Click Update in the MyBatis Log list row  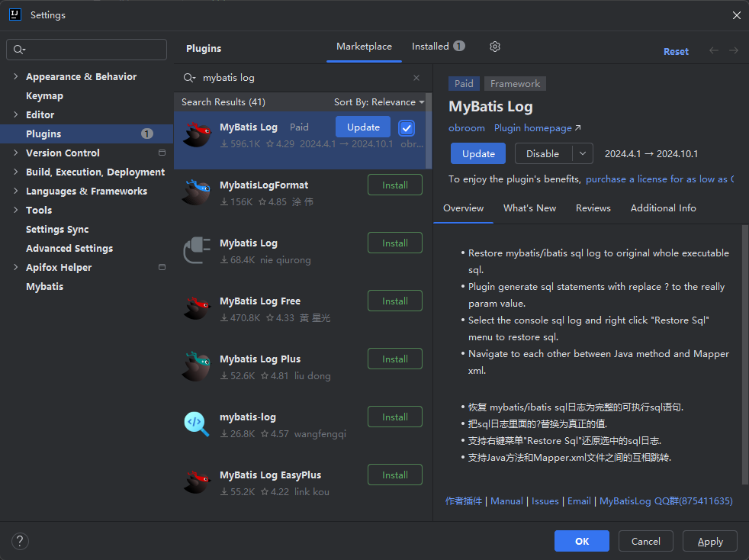[x=363, y=127]
